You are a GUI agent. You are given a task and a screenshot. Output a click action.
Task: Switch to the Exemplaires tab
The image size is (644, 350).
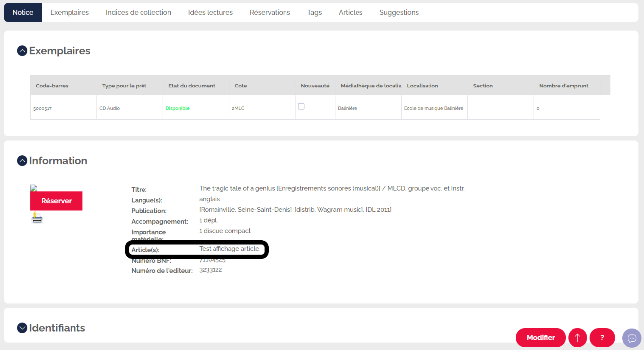click(x=70, y=12)
